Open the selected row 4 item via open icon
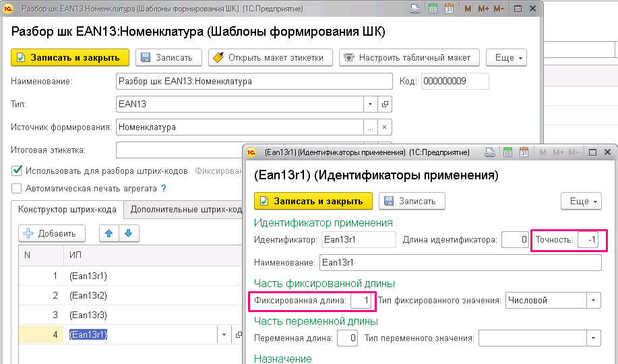The width and height of the screenshot is (618, 364). pos(238,334)
